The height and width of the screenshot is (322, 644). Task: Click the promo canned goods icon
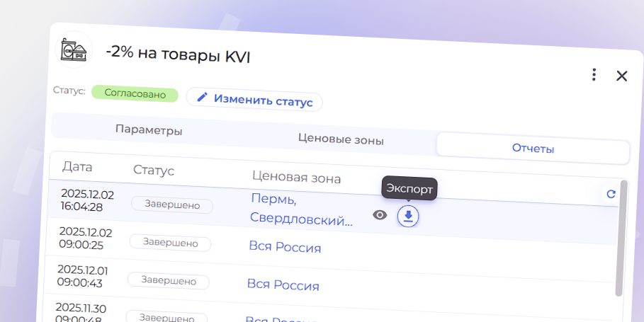point(74,50)
